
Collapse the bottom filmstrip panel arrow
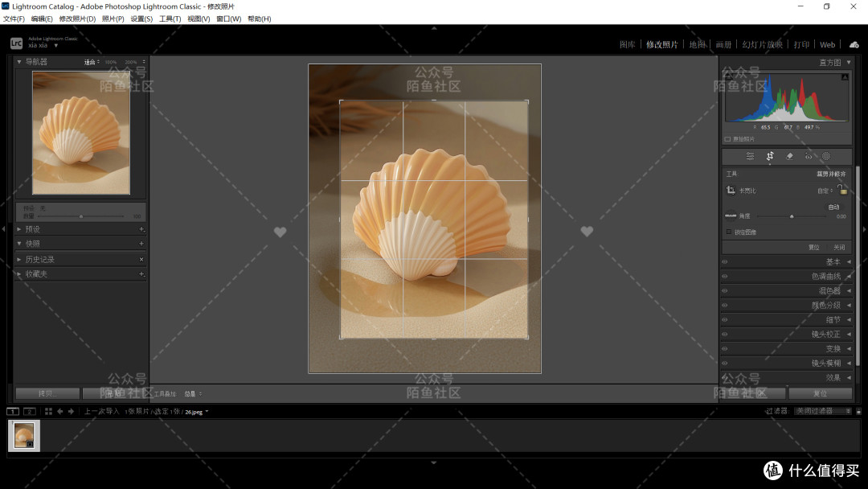tap(434, 462)
